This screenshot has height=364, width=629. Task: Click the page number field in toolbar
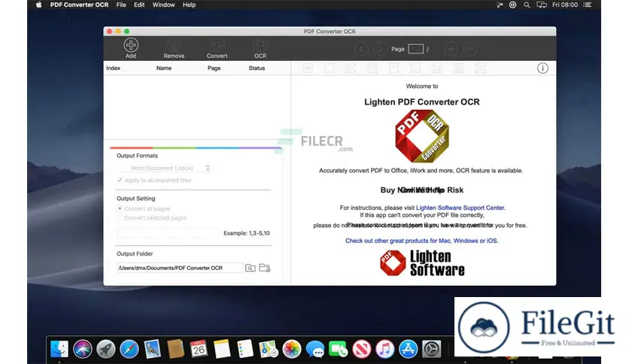tap(415, 49)
